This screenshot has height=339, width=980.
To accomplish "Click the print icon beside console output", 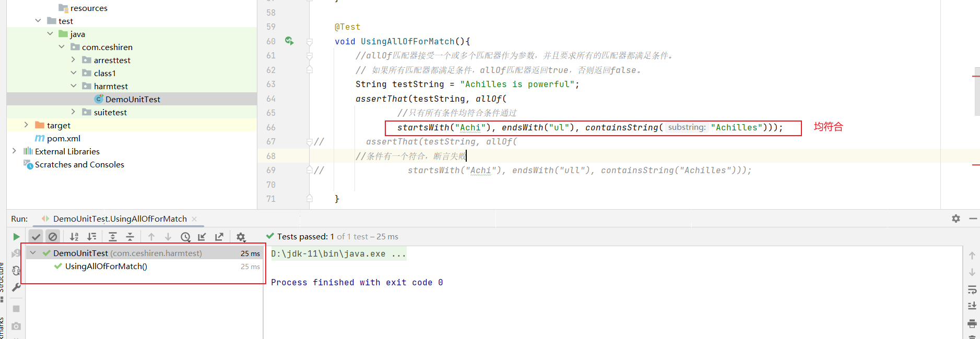I will point(972,323).
